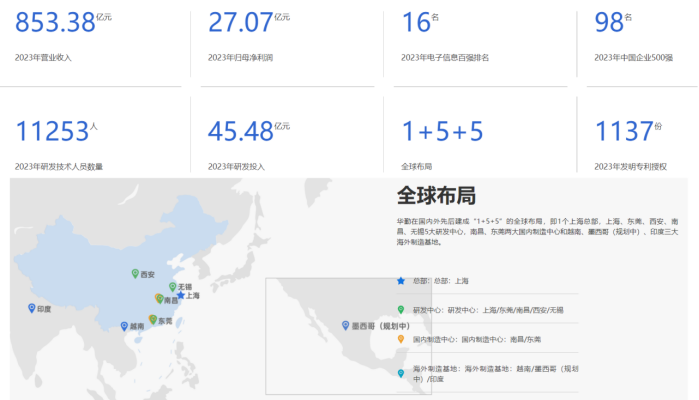Click the 1+5+5 global layout statistic
The width and height of the screenshot is (699, 400).
coord(441,131)
